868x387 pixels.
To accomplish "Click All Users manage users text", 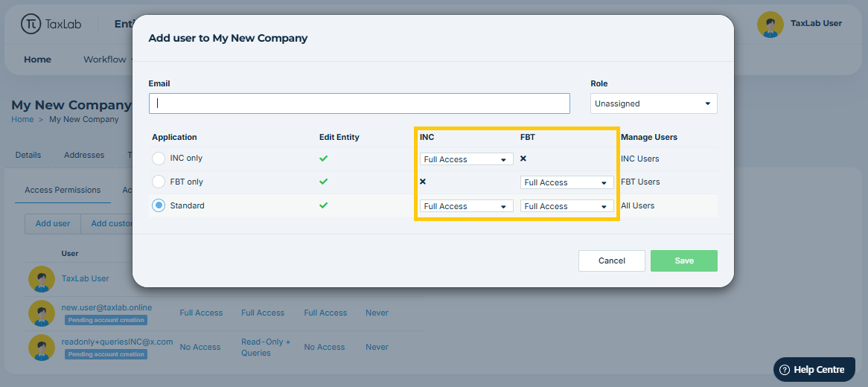I will click(638, 205).
